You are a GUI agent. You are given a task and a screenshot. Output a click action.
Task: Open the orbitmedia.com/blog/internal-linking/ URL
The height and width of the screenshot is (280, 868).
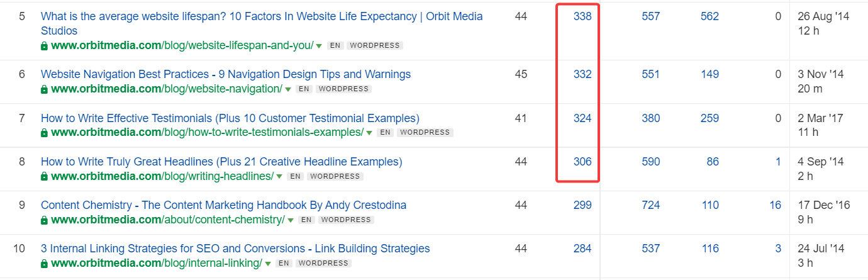pos(156,263)
